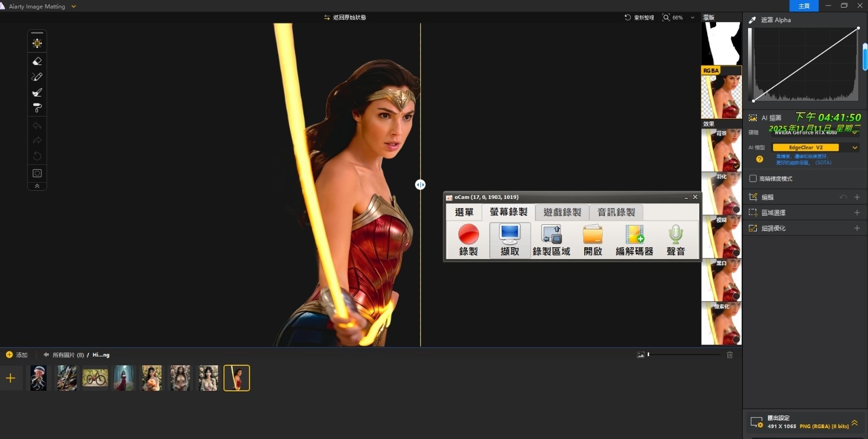Click the thumbnail size image icon
The image size is (868, 439).
(x=641, y=355)
